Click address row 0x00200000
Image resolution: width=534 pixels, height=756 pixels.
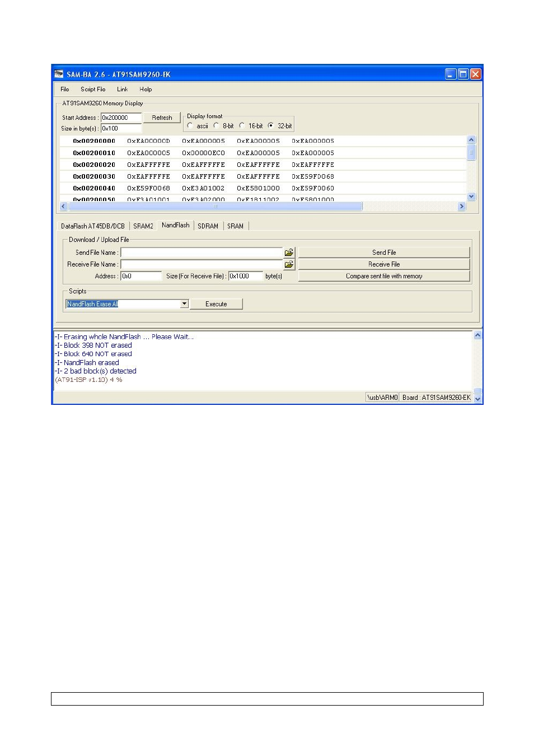click(263, 141)
